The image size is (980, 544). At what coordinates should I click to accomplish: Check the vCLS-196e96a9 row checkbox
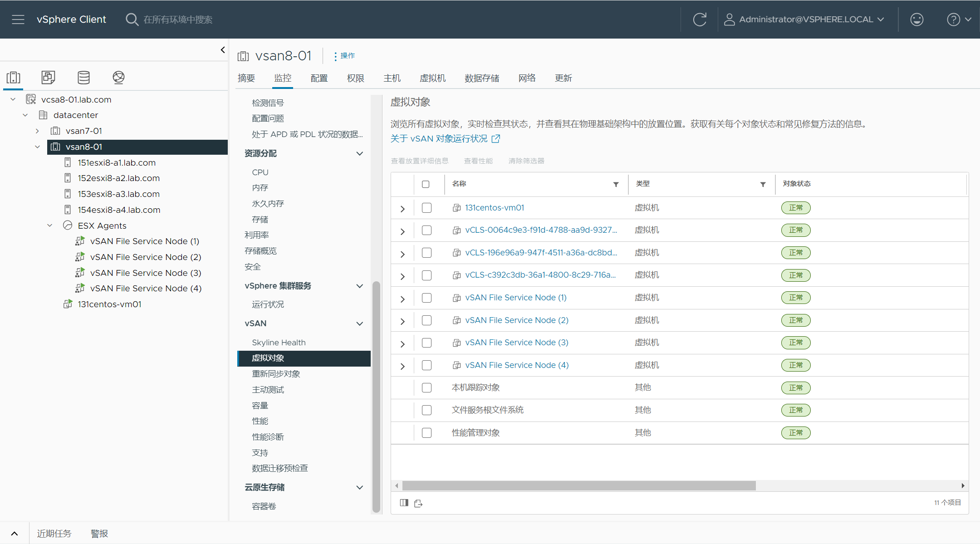coord(426,253)
